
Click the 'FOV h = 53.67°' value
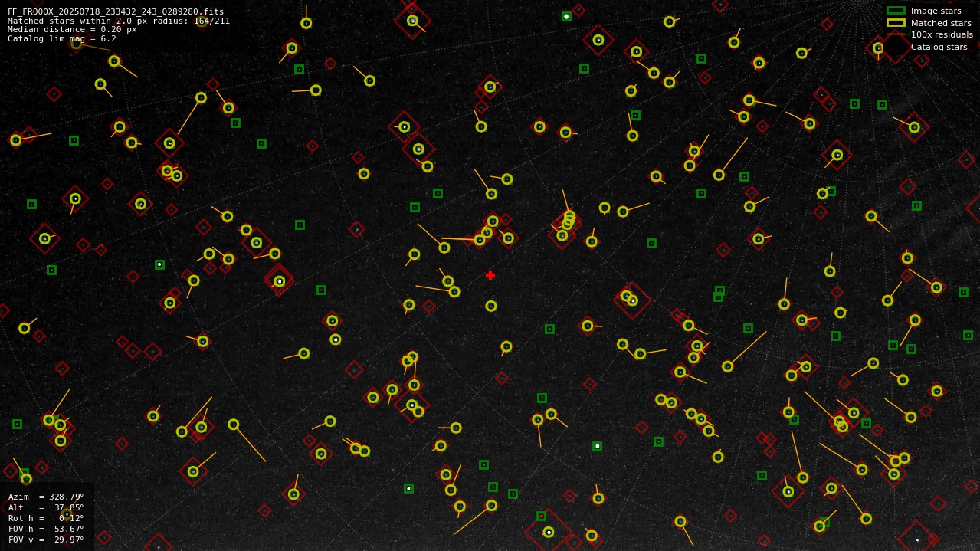pyautogui.click(x=46, y=529)
